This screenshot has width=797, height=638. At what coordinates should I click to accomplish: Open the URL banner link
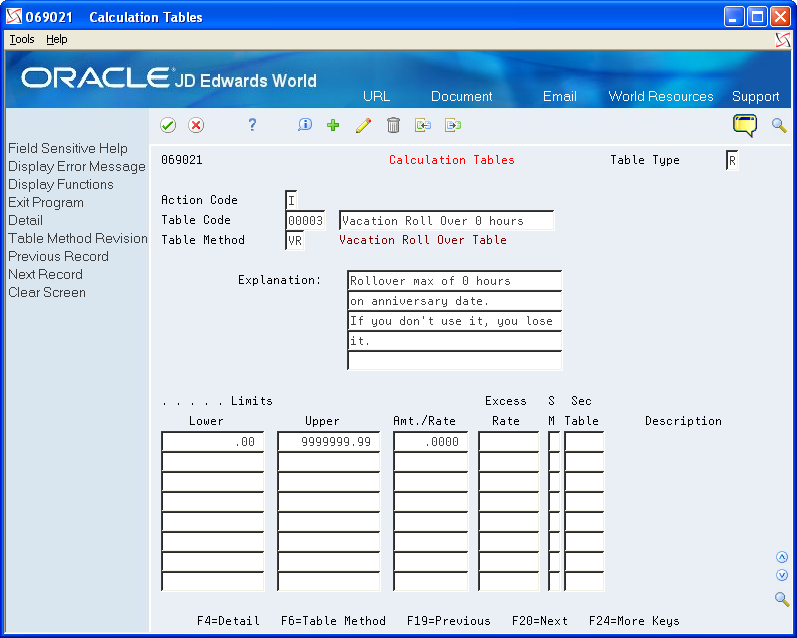coord(377,96)
